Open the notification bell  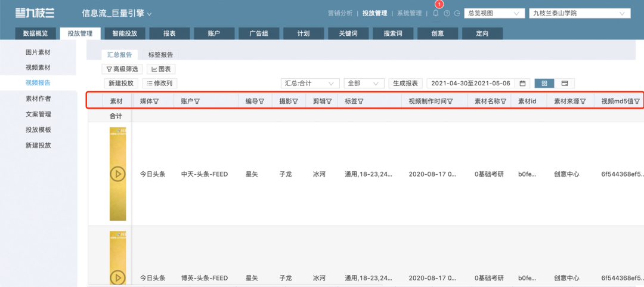click(x=436, y=13)
